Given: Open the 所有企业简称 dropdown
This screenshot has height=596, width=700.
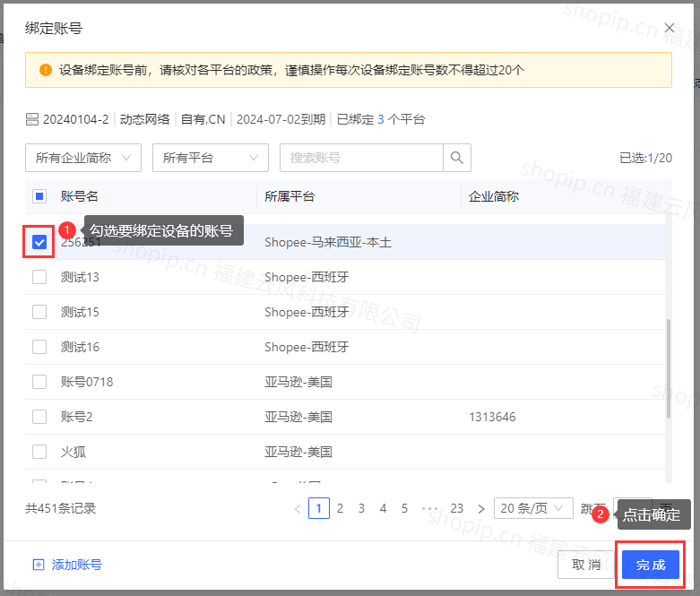Looking at the screenshot, I should [x=83, y=158].
